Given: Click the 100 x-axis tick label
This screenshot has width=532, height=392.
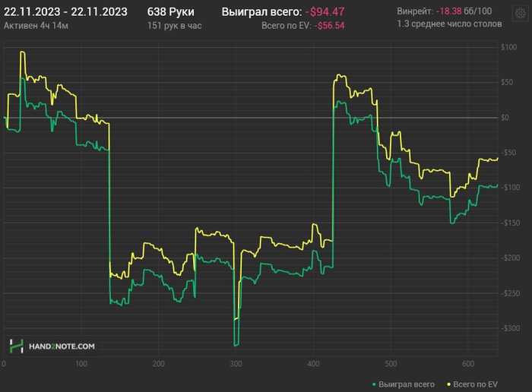Looking at the screenshot, I should pyautogui.click(x=81, y=364).
